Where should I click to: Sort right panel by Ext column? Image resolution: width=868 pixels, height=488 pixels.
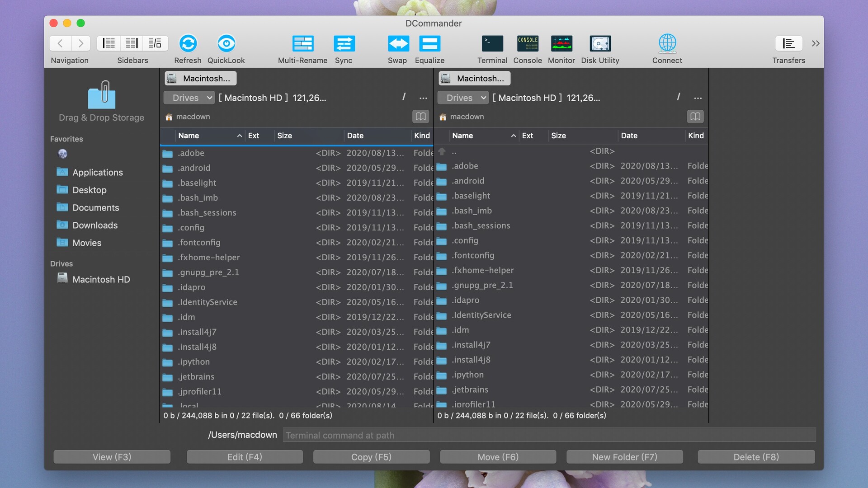[x=533, y=136]
